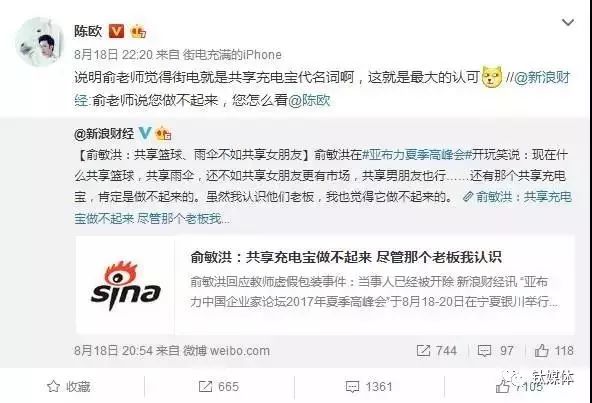The width and height of the screenshot is (592, 403).
Task: Open the 陈欧 username link
Action: pyautogui.click(x=88, y=31)
